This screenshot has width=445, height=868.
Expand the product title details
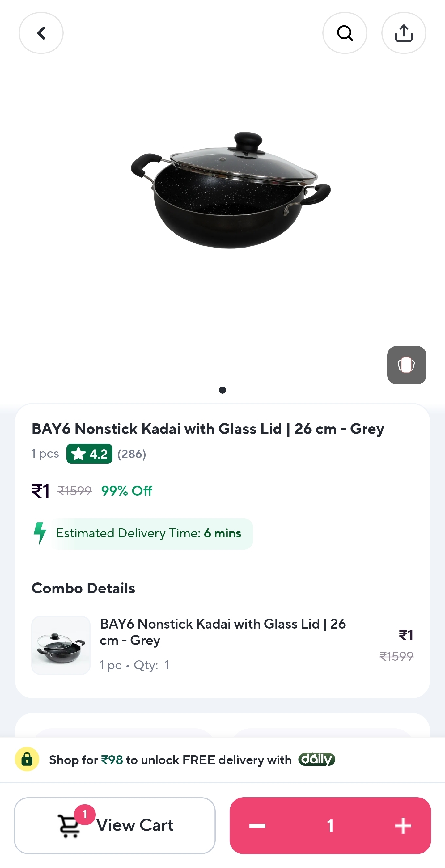(x=207, y=429)
